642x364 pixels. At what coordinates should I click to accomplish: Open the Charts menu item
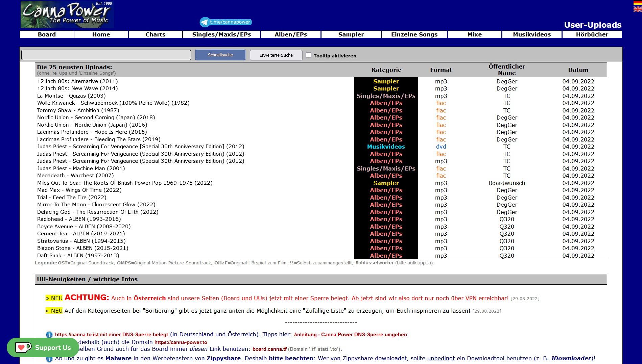pos(156,34)
